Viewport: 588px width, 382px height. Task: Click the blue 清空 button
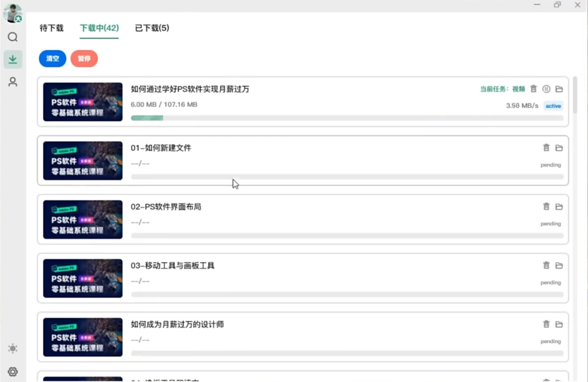click(x=53, y=59)
